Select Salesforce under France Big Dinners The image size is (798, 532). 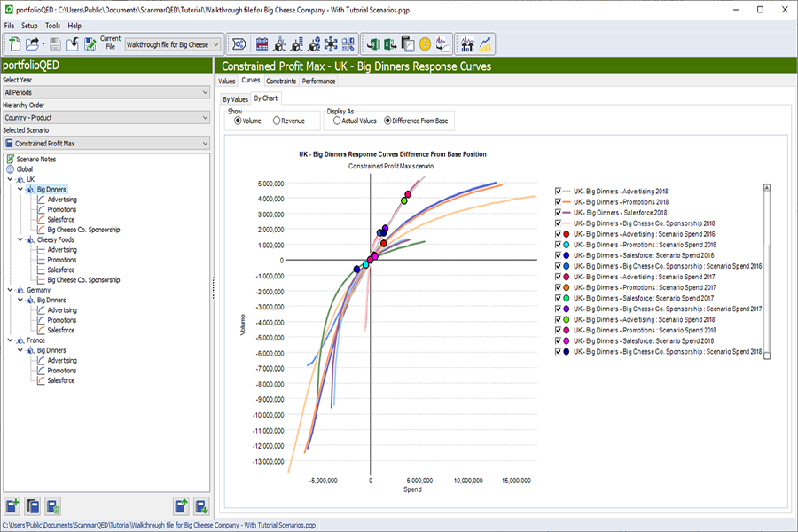[61, 380]
